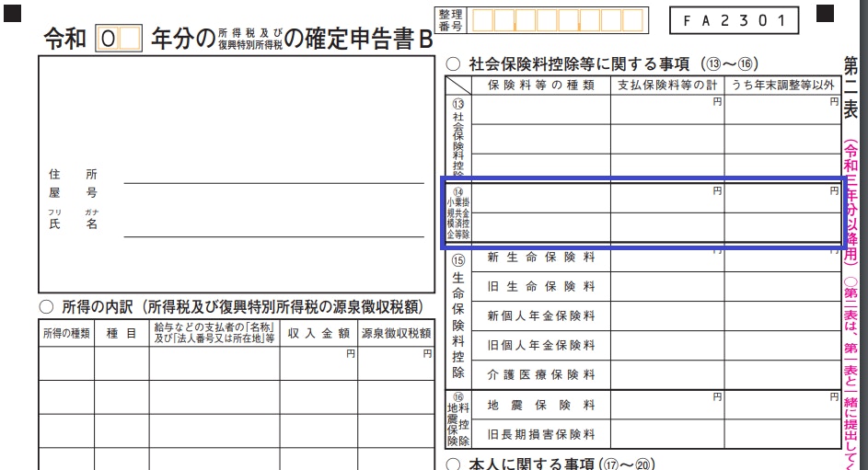The width and height of the screenshot is (868, 470).
Task: Click first-row 源泉徴収税額 cell with 円
Action: [x=396, y=364]
